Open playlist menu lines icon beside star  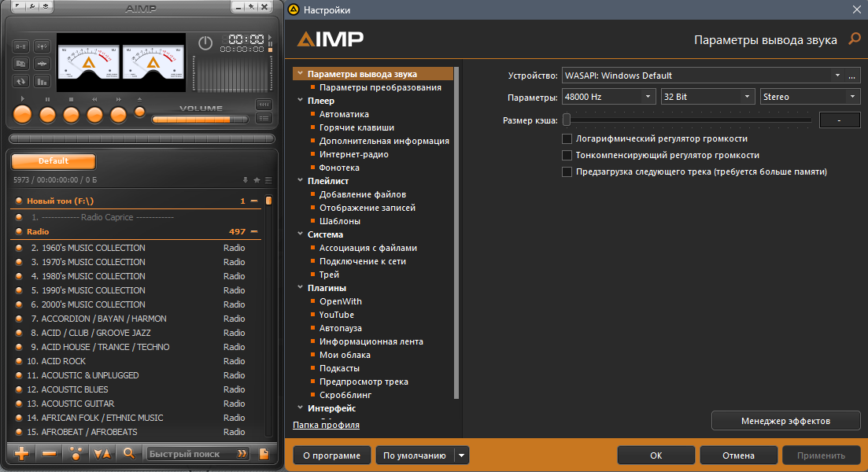pyautogui.click(x=268, y=180)
